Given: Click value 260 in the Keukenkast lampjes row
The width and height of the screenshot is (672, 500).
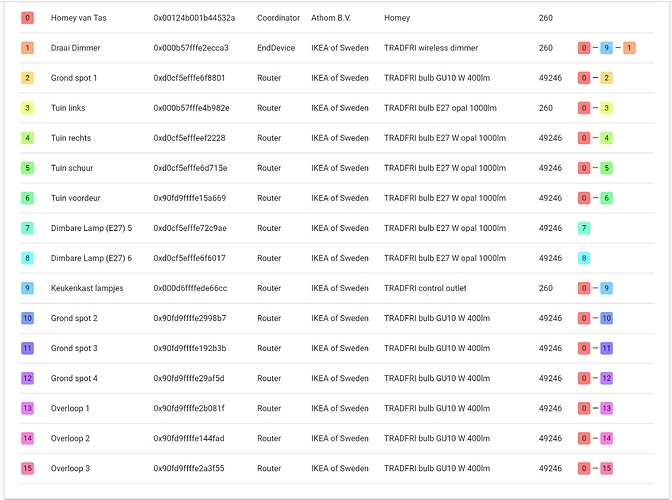Looking at the screenshot, I should click(546, 288).
